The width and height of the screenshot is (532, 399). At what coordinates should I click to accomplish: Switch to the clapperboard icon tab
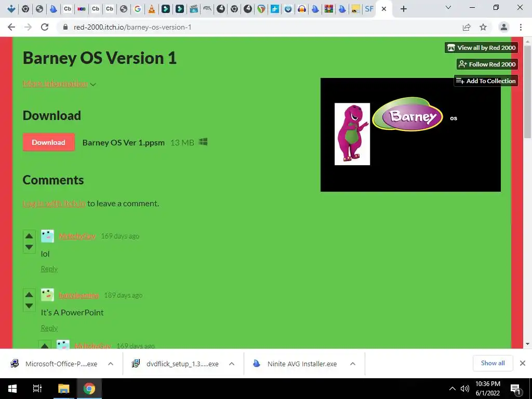194,9
